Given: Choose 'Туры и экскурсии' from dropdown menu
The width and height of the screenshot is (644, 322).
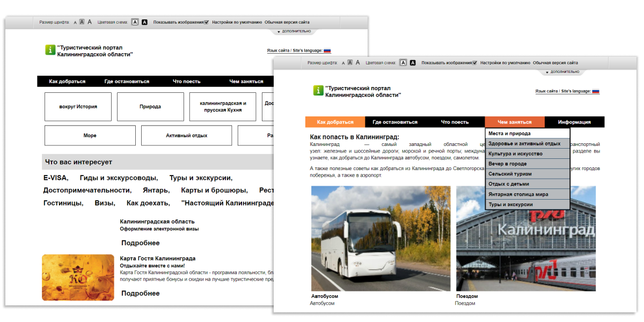Looking at the screenshot, I should coord(528,204).
